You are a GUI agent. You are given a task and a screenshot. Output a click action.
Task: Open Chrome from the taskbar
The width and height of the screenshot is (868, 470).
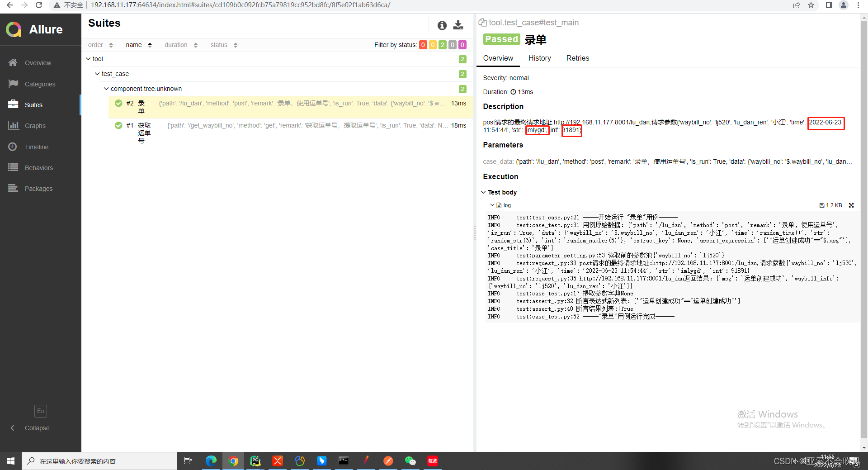tap(233, 461)
